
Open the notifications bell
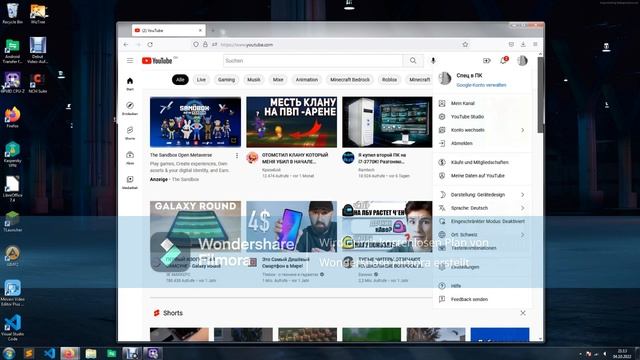coord(503,61)
